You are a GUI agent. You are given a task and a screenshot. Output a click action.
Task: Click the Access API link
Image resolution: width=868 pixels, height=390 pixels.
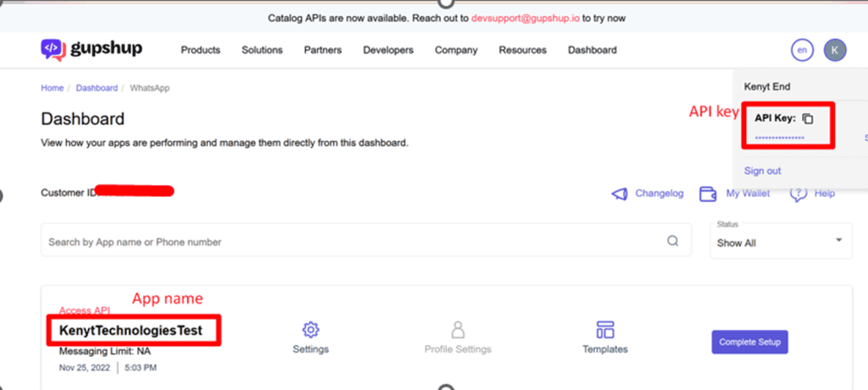[x=85, y=310]
